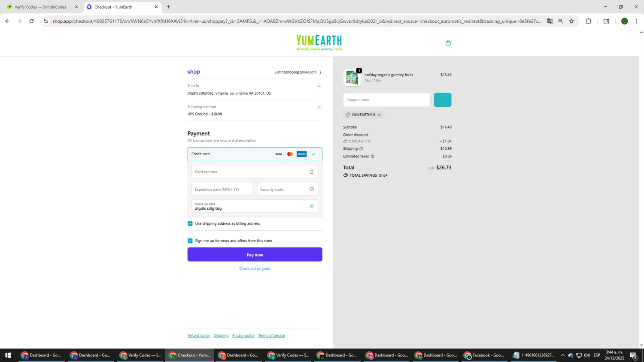The image size is (644, 362).
Task: Click the shipping info help icon
Action: click(x=361, y=149)
